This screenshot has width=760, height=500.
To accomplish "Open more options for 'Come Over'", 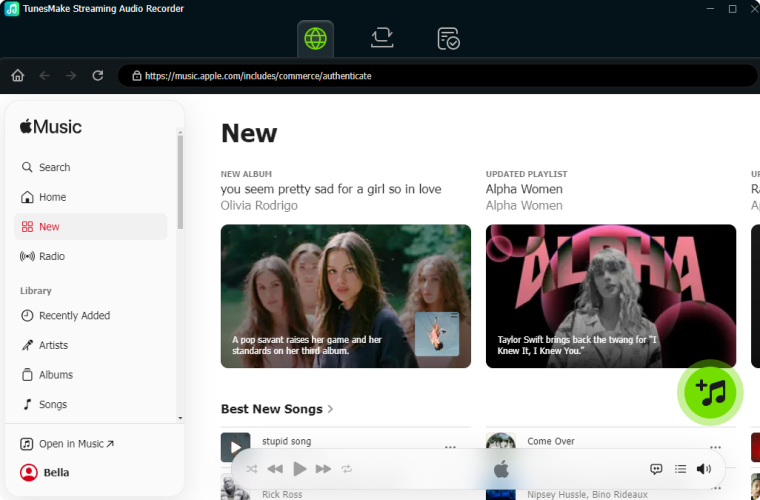I will 715,447.
